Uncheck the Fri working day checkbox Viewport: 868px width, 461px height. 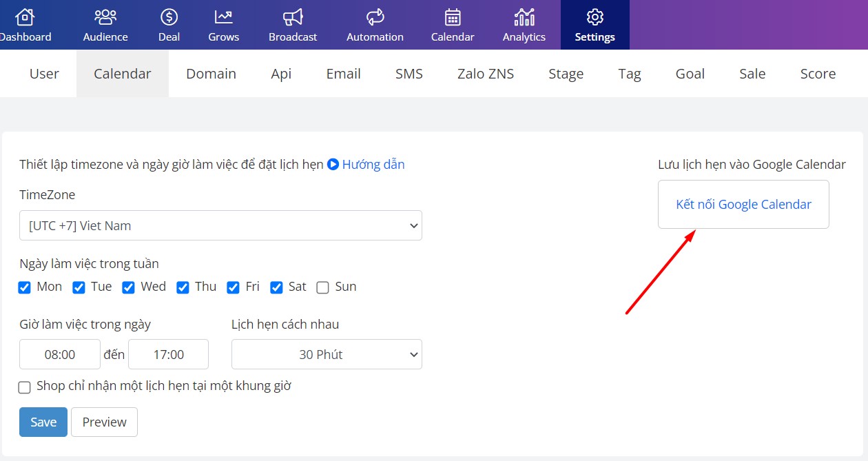pos(233,287)
